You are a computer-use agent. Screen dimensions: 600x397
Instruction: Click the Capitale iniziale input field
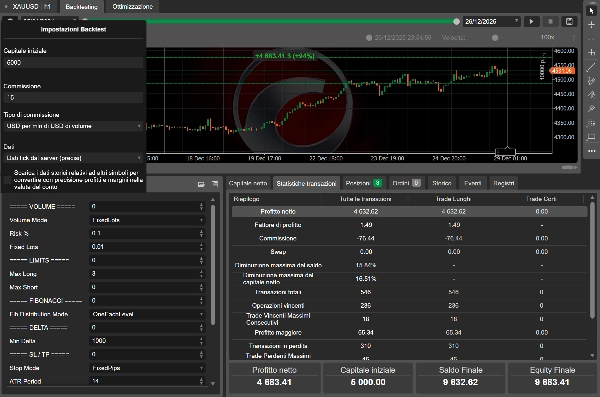click(x=73, y=62)
